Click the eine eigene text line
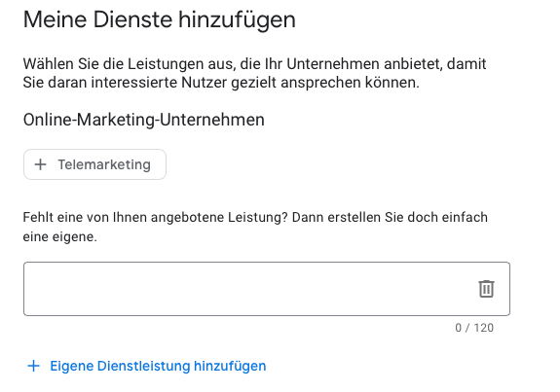Screen dimensions: 560x392 [60, 236]
